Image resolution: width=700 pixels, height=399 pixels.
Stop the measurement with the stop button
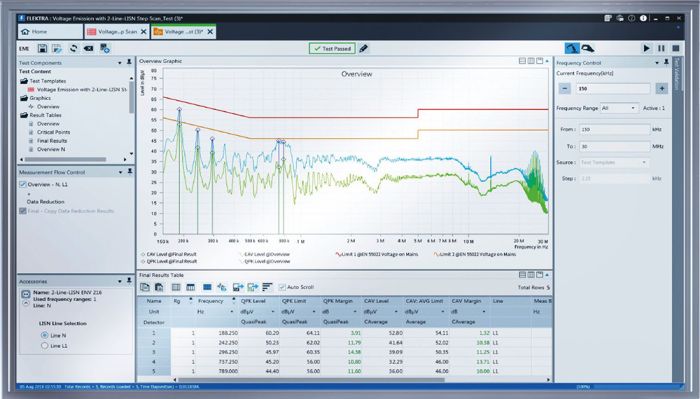676,48
